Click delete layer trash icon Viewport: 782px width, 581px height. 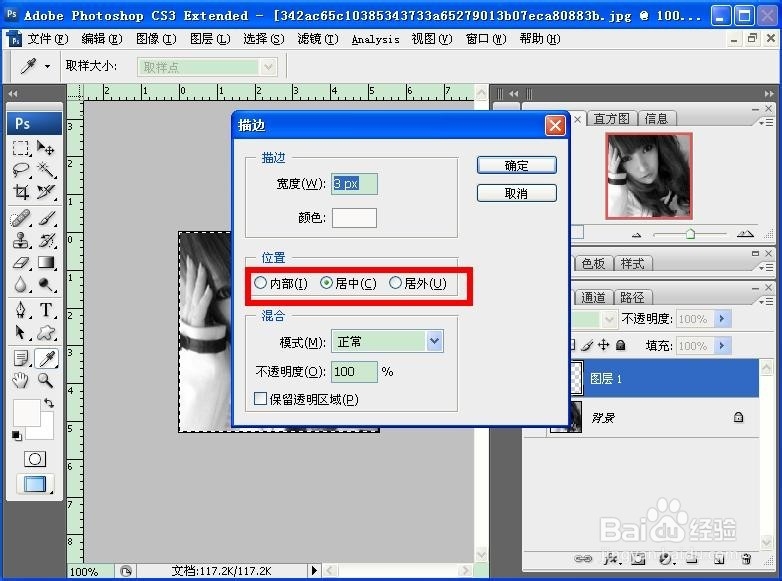click(746, 559)
